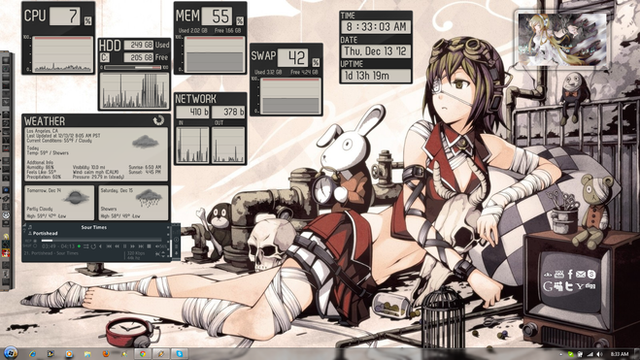This screenshot has width=640, height=360.
Task: Launch the Skype shortcut on the TV screen
Action: [592, 274]
